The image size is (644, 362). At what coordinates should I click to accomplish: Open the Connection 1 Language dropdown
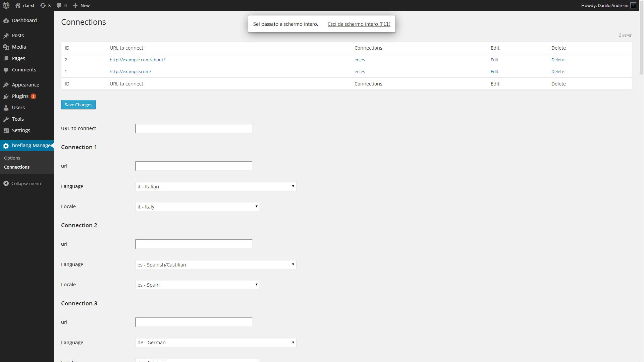pos(216,186)
